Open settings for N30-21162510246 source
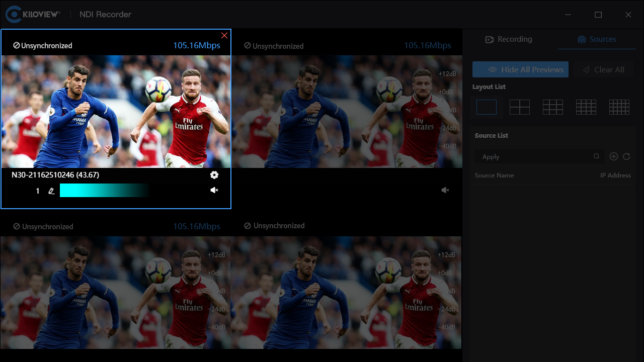 pos(214,175)
